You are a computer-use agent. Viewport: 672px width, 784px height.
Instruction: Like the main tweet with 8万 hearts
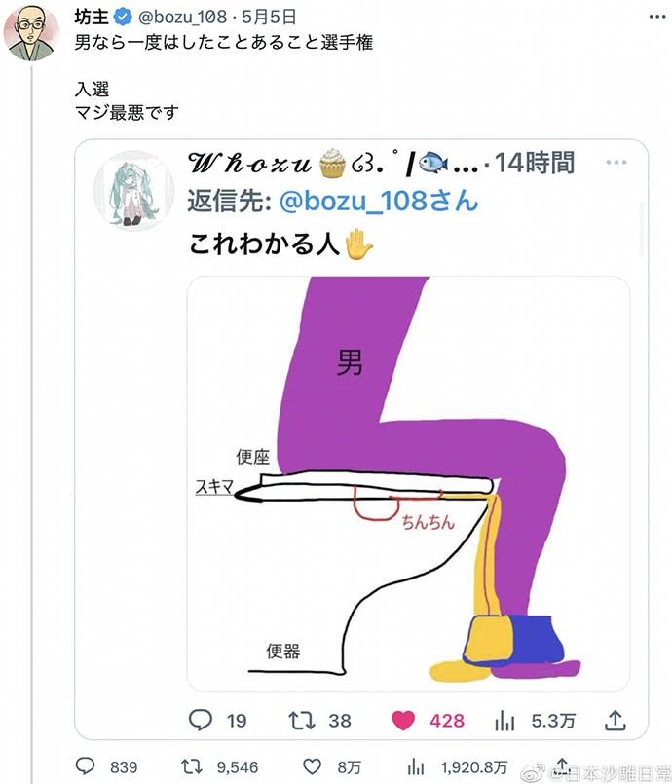pos(312,766)
